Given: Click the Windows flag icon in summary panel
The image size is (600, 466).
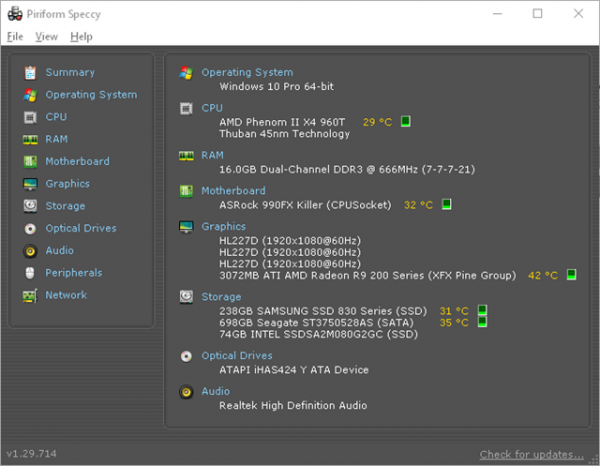Looking at the screenshot, I should 186,73.
